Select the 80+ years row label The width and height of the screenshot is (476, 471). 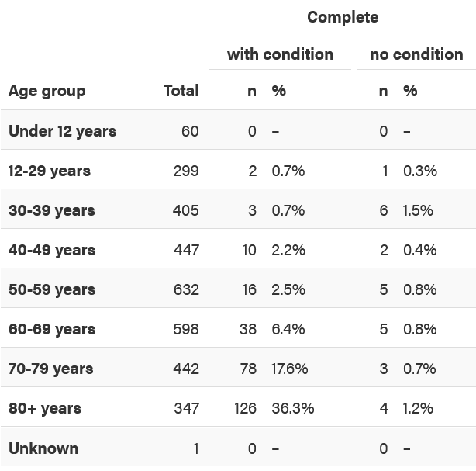[x=45, y=408]
